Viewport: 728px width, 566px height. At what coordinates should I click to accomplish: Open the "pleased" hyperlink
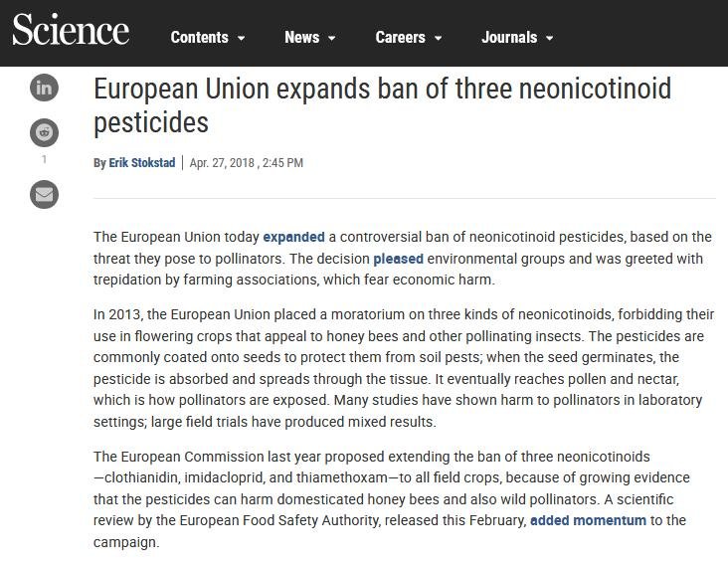point(398,259)
